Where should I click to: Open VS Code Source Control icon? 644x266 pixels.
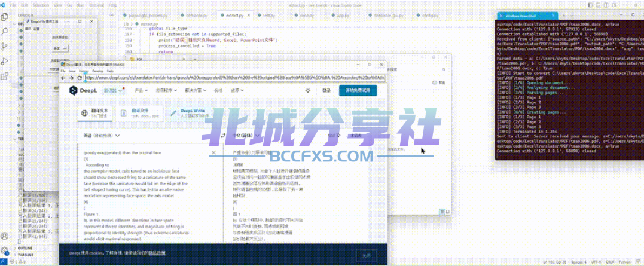(5, 47)
